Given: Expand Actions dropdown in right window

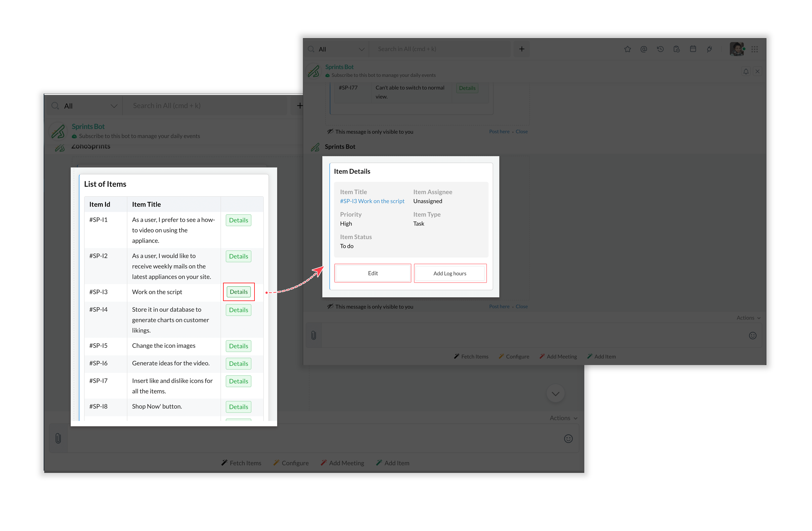Looking at the screenshot, I should [x=748, y=317].
